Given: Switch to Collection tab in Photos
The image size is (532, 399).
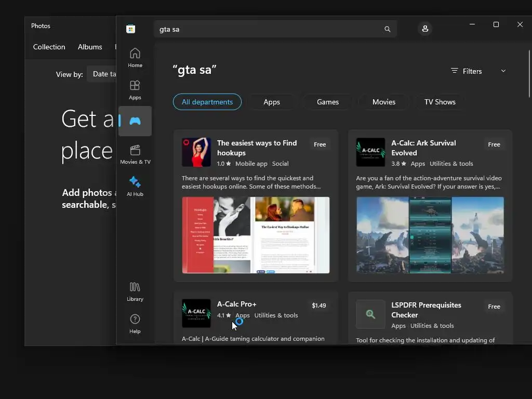Looking at the screenshot, I should (49, 47).
